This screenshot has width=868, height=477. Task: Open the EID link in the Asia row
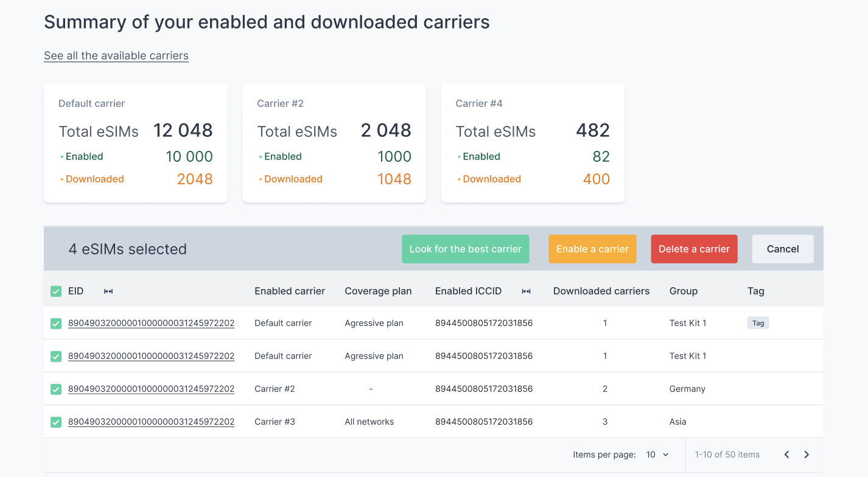click(x=151, y=422)
